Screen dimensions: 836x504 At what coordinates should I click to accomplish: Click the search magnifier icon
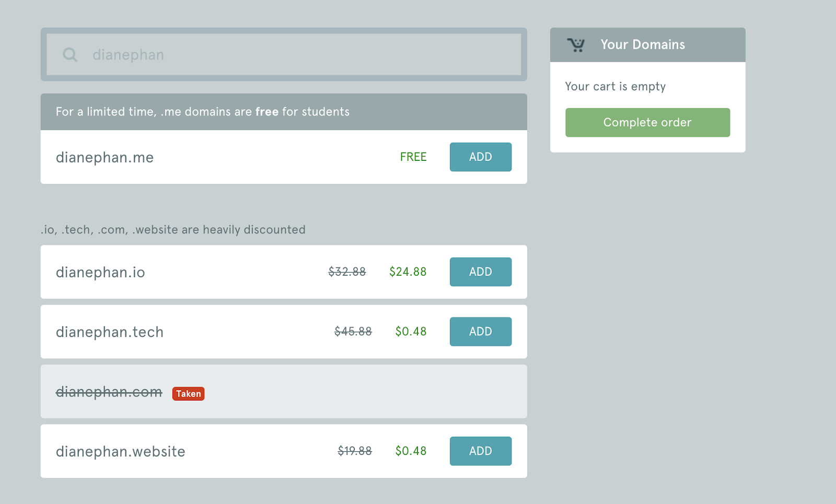(70, 54)
